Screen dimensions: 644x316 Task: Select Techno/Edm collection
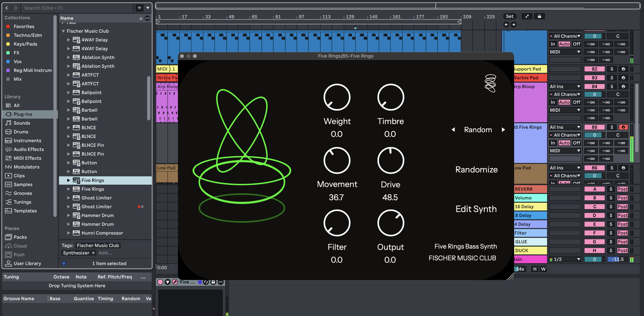click(x=28, y=35)
